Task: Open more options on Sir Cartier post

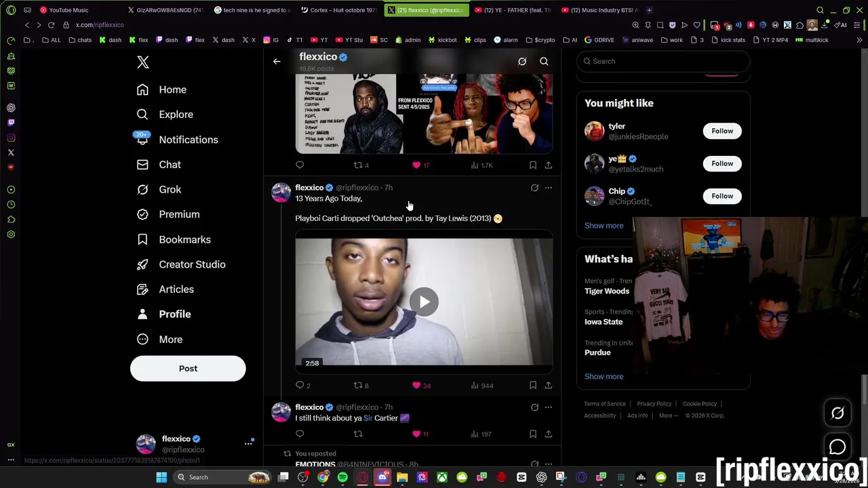Action: [548, 407]
